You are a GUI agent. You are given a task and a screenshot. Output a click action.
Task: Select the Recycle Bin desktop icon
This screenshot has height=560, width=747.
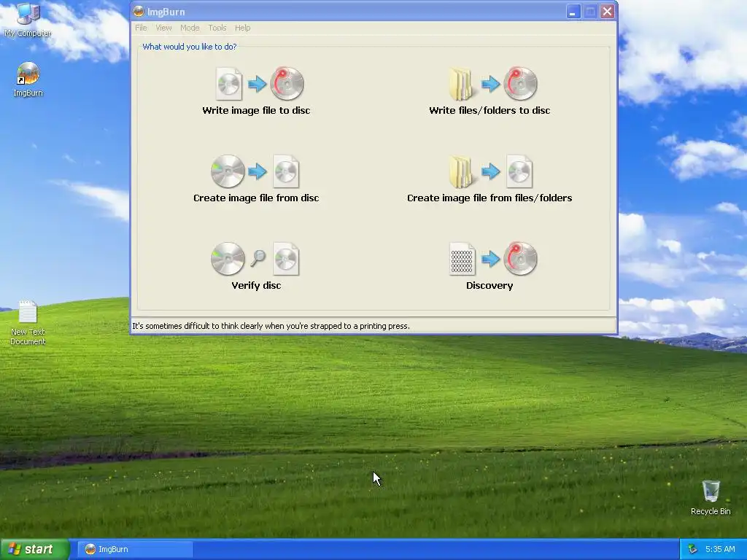point(711,497)
